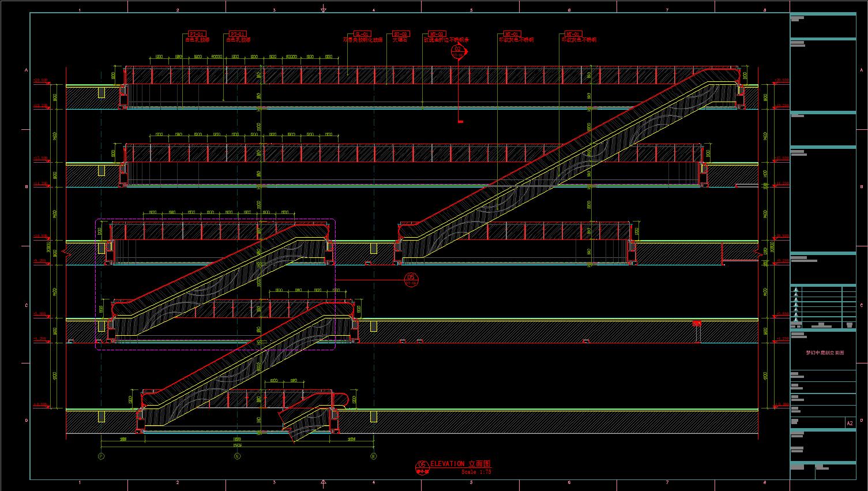Select the drawing name text in title block
Viewport: 868px width, 491px height.
coord(824,353)
